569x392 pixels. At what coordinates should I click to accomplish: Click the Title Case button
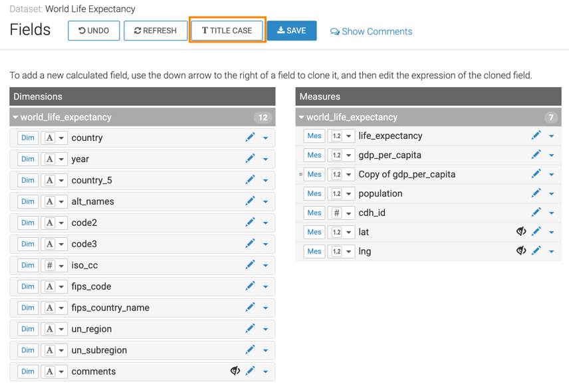point(227,31)
